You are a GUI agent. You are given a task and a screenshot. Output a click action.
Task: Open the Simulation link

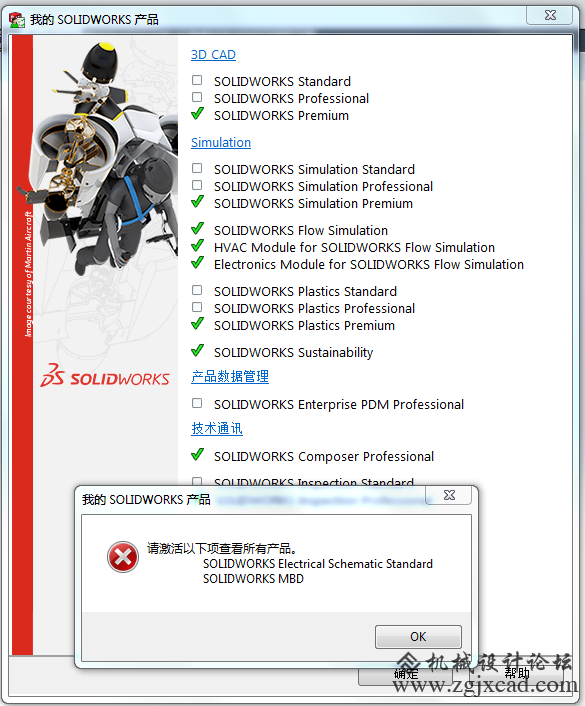tap(221, 143)
